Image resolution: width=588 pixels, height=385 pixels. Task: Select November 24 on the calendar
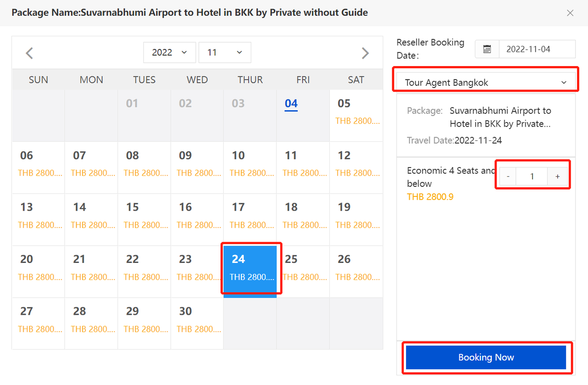[x=250, y=268]
